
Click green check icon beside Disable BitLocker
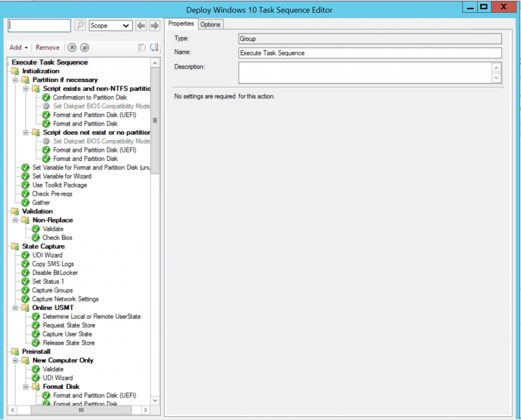(25, 273)
